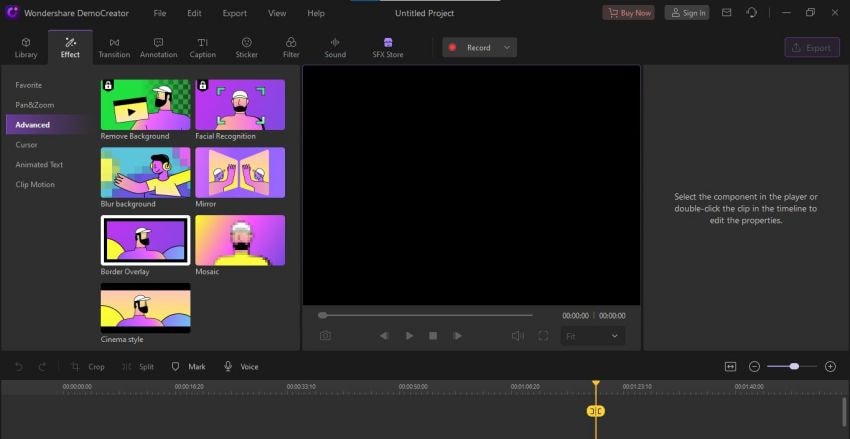850x439 pixels.
Task: Open the Annotation tab
Action: 158,48
